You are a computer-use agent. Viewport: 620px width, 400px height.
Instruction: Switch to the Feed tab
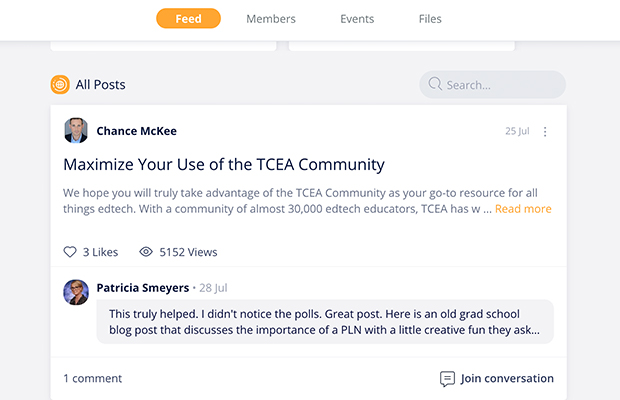tap(188, 19)
